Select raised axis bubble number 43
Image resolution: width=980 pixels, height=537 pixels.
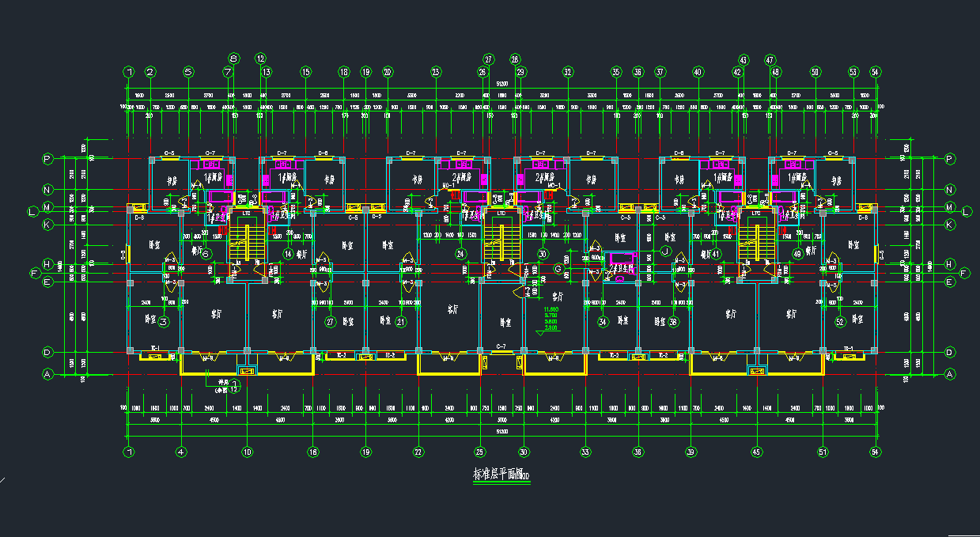[744, 59]
